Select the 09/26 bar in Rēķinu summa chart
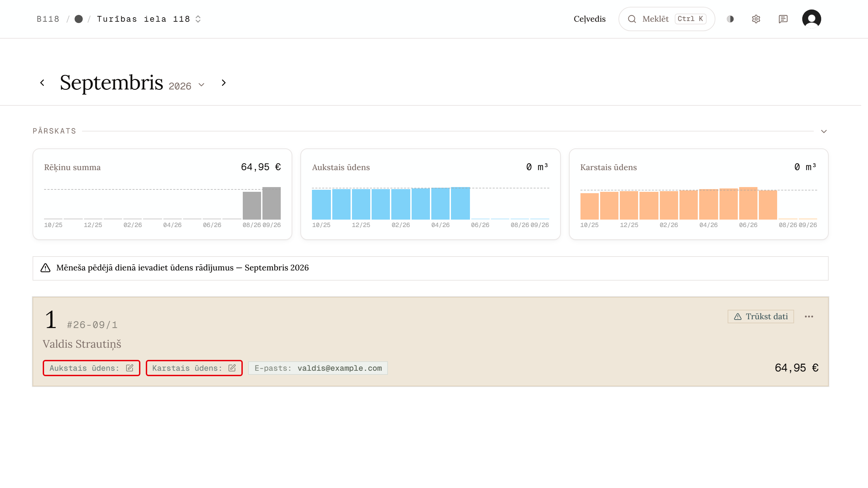Image resolution: width=868 pixels, height=488 pixels. [272, 203]
